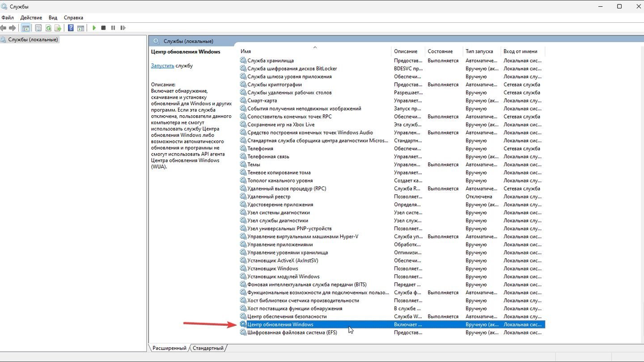Open Help via blue question-mark icon
This screenshot has width=644, height=362.
[x=71, y=28]
